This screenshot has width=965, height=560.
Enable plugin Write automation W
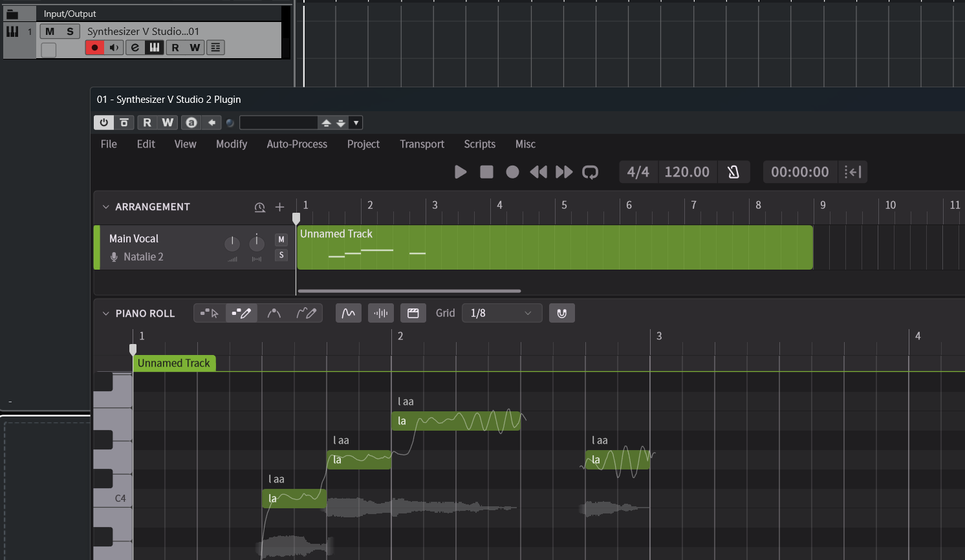[168, 122]
